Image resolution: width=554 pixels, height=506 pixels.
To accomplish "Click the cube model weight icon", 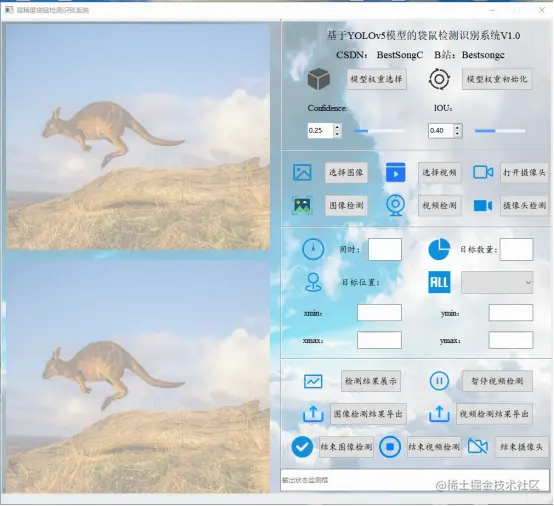I will coord(319,79).
